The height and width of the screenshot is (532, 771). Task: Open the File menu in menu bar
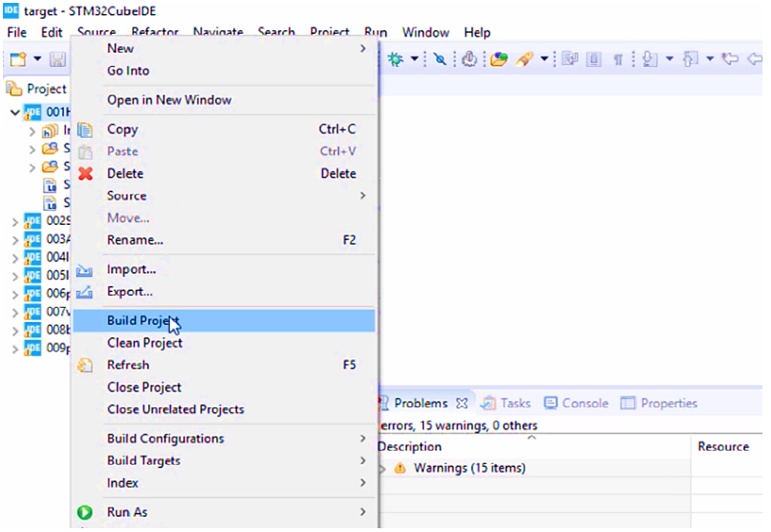[x=17, y=32]
